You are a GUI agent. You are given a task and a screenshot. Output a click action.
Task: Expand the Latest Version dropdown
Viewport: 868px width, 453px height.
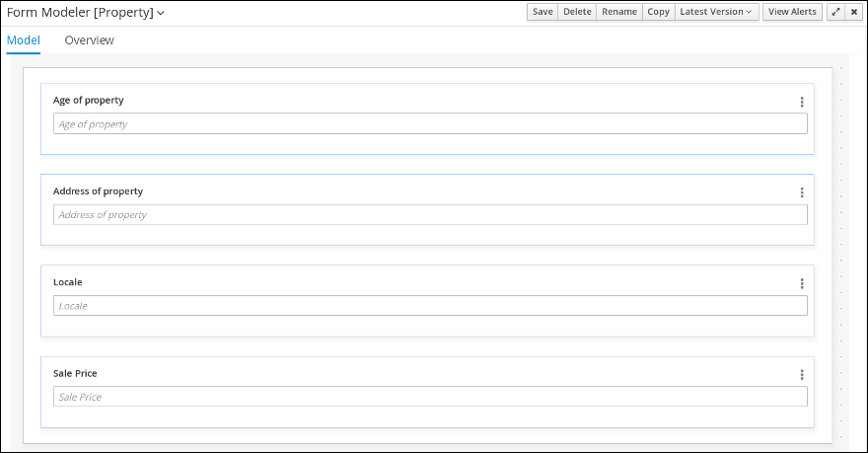click(x=716, y=12)
